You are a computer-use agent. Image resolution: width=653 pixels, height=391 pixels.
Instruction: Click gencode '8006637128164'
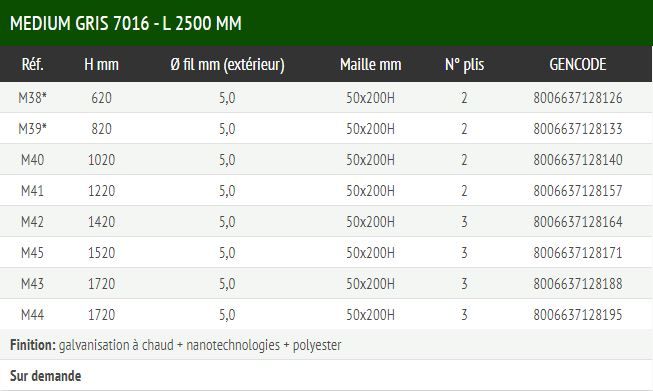578,222
